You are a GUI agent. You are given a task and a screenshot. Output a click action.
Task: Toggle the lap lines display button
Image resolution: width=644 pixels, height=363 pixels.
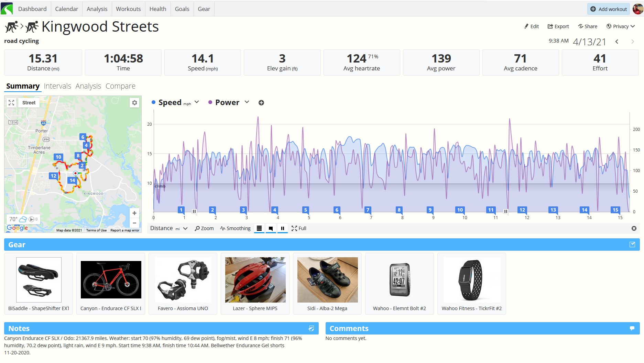pyautogui.click(x=259, y=228)
